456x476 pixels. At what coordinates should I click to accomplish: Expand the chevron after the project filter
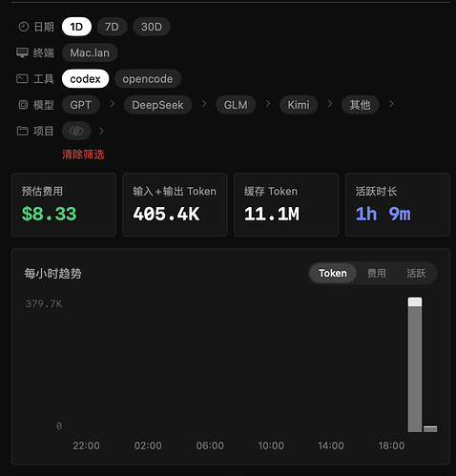tap(101, 131)
